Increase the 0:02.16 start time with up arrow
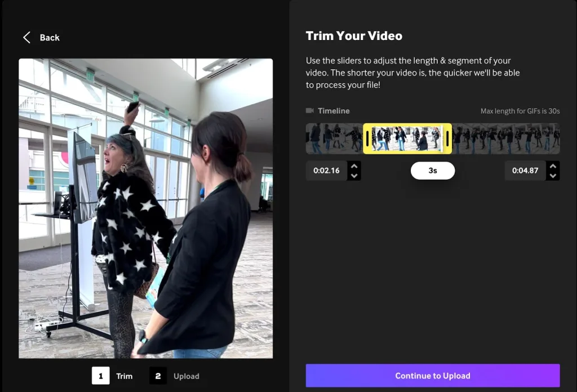This screenshot has height=392, width=577. [354, 166]
